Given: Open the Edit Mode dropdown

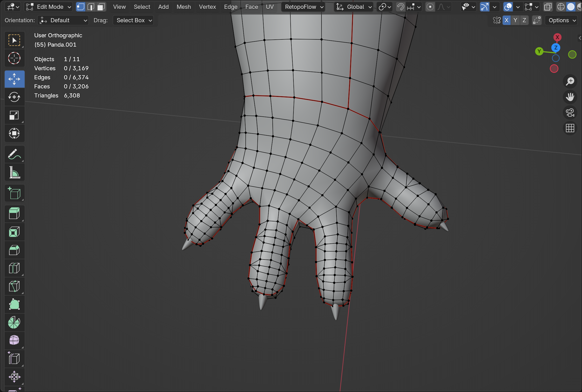Looking at the screenshot, I should click(48, 7).
